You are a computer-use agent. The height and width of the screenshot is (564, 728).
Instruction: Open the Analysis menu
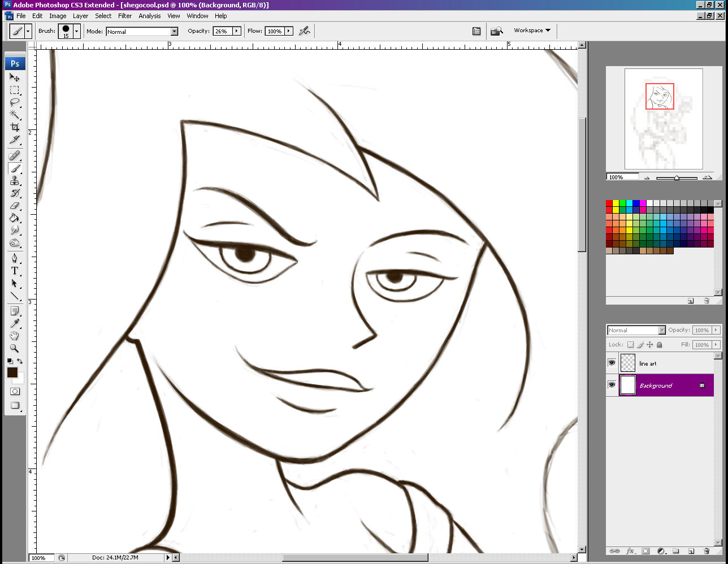150,16
